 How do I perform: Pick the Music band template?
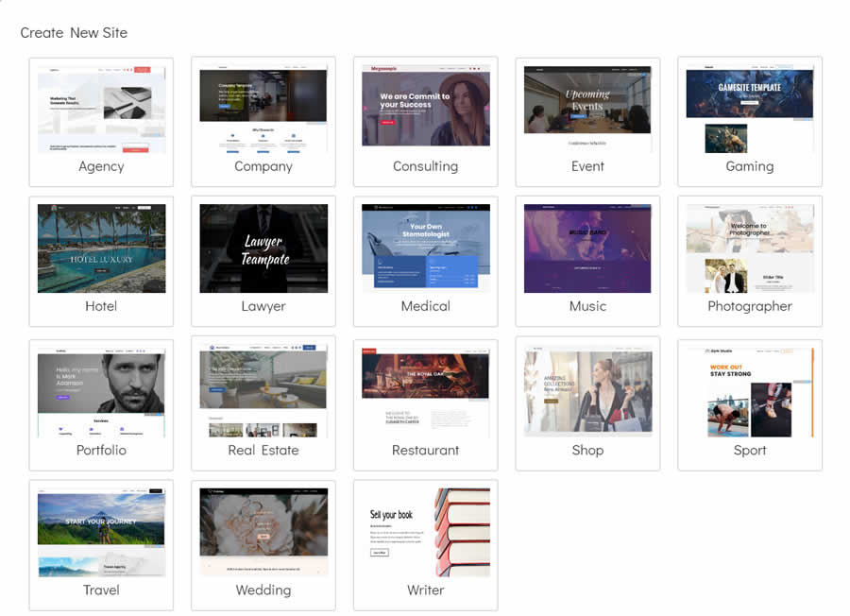coord(587,248)
